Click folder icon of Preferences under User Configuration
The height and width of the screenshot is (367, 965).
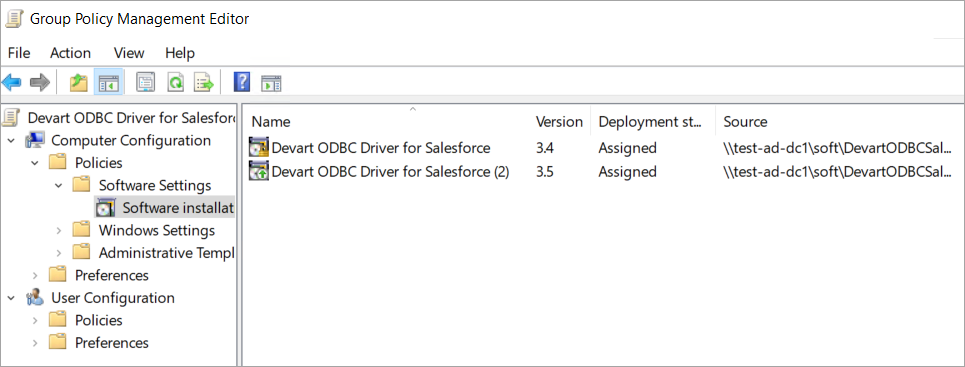pyautogui.click(x=58, y=342)
